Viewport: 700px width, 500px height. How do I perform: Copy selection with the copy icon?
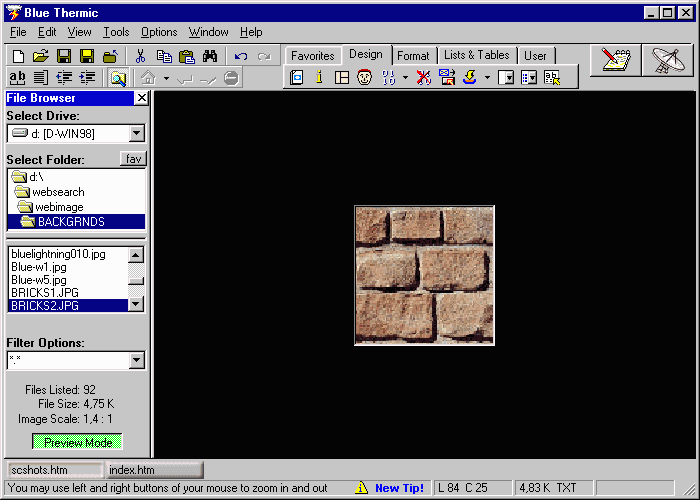[164, 56]
